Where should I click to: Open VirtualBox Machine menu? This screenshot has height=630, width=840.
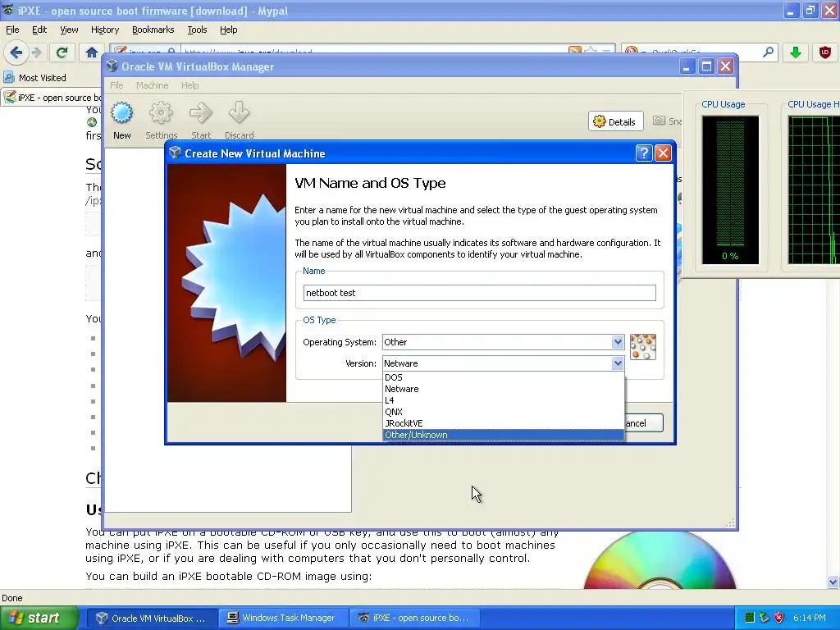(x=152, y=85)
